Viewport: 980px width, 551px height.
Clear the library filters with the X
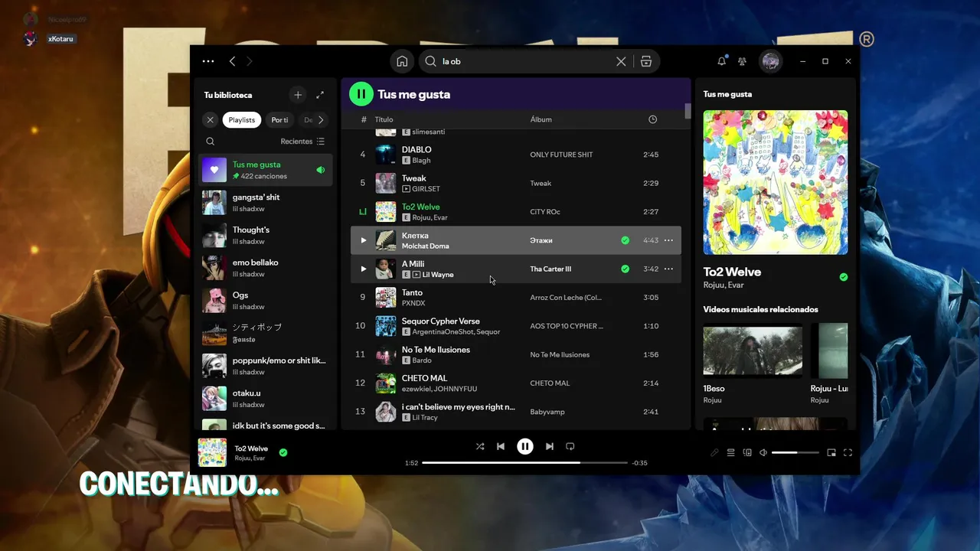click(x=210, y=120)
